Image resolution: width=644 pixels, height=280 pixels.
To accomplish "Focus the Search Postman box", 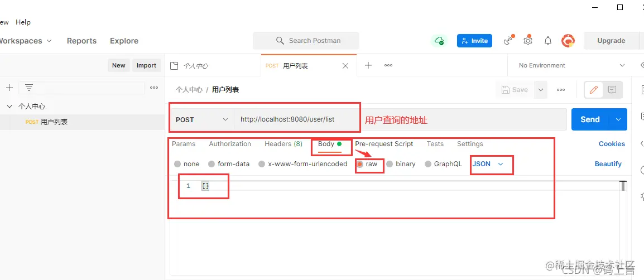I will tap(306, 41).
